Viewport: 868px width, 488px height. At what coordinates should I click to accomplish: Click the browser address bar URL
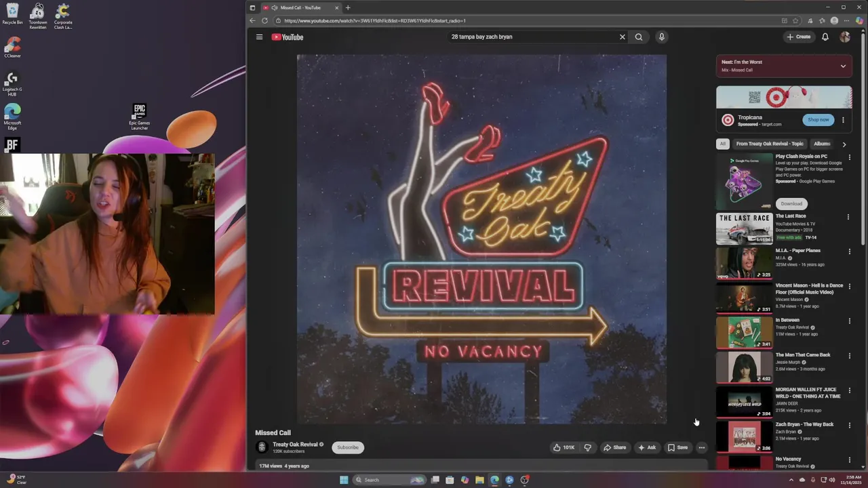pos(375,21)
